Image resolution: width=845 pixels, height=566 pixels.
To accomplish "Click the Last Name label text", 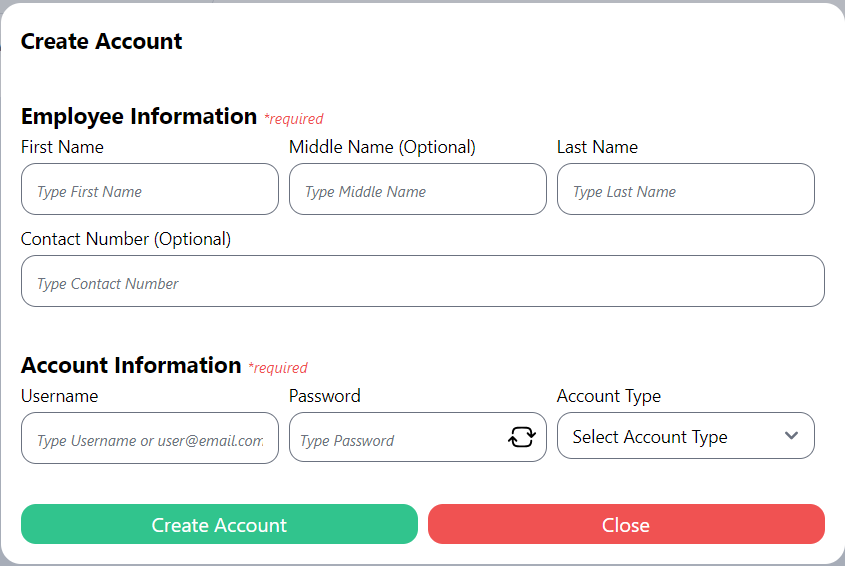I will pyautogui.click(x=597, y=147).
